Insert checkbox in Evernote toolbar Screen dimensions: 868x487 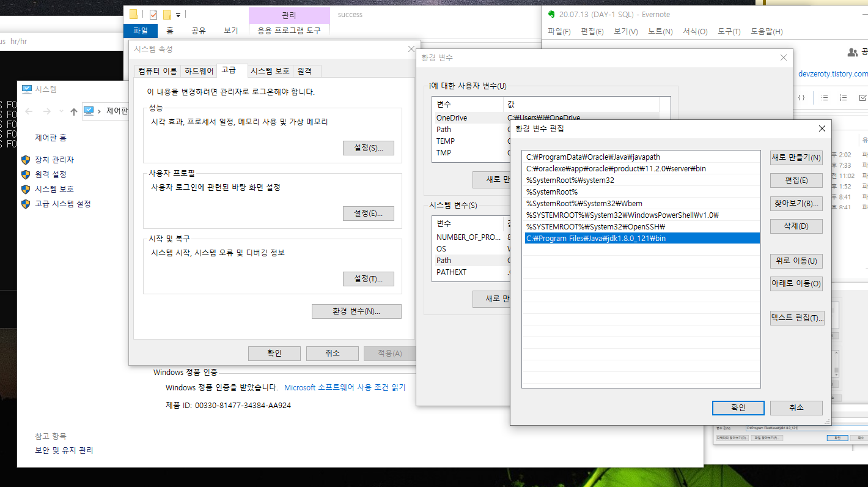tap(862, 97)
